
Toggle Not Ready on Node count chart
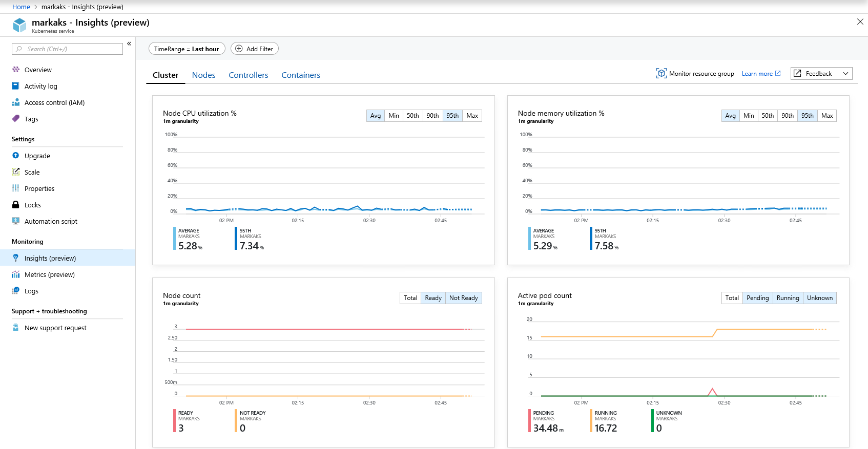tap(464, 298)
